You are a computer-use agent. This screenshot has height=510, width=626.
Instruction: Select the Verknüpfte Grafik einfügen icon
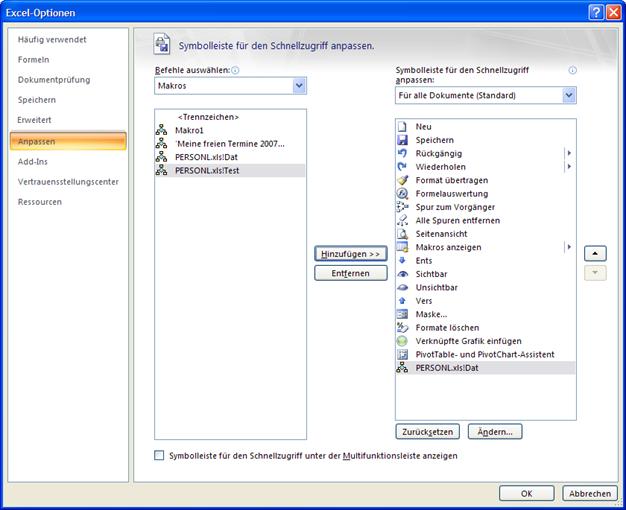pos(403,341)
